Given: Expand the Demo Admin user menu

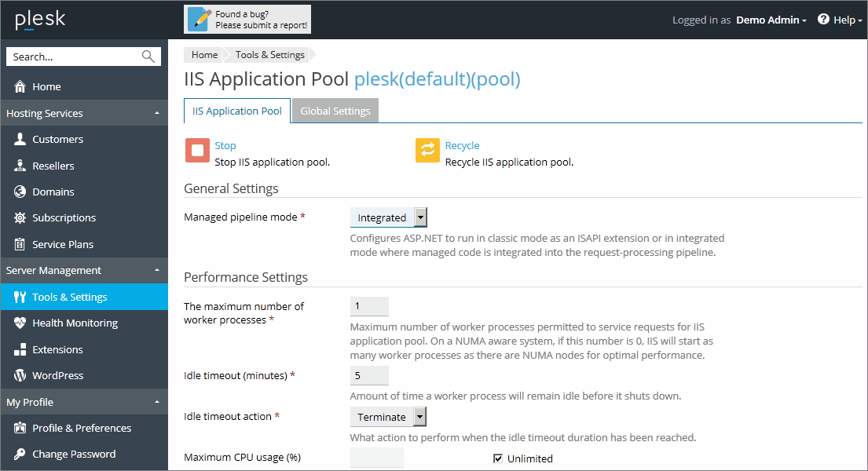Looking at the screenshot, I should tap(771, 20).
